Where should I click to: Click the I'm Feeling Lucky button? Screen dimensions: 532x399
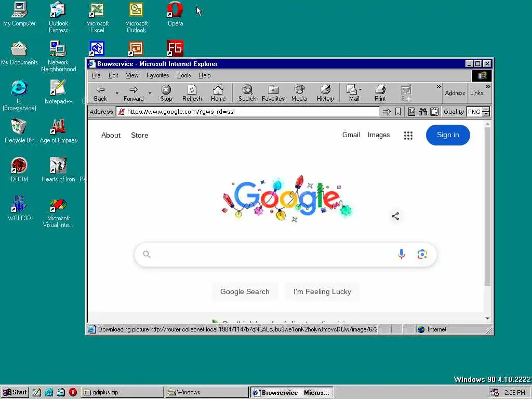pyautogui.click(x=322, y=292)
